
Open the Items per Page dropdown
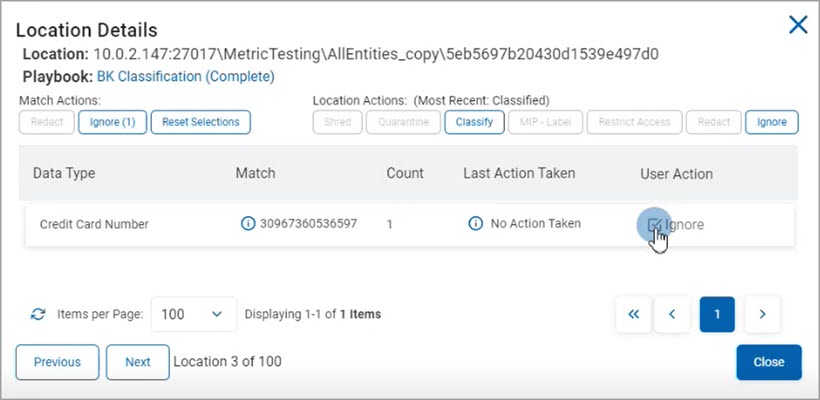pyautogui.click(x=193, y=314)
